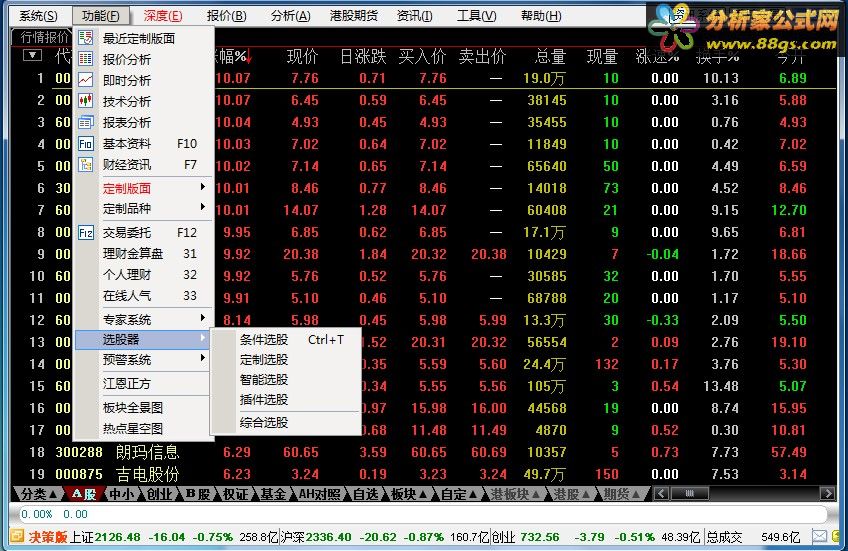848x551 pixels.
Task: Select 个人理财 menu item
Action: 143,274
